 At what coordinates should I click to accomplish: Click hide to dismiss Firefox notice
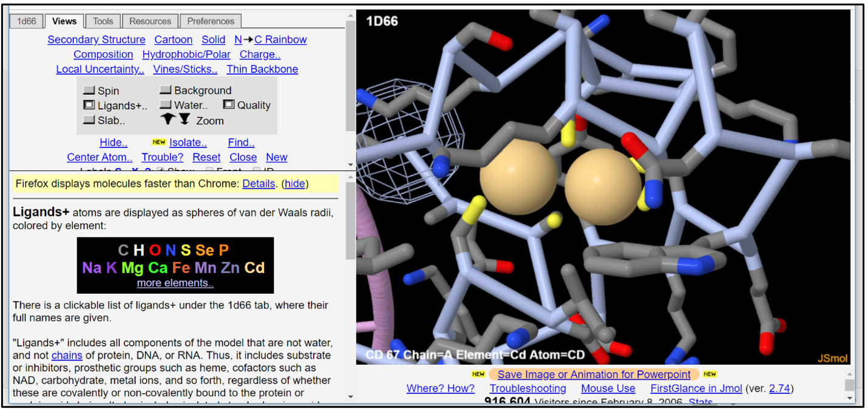295,183
